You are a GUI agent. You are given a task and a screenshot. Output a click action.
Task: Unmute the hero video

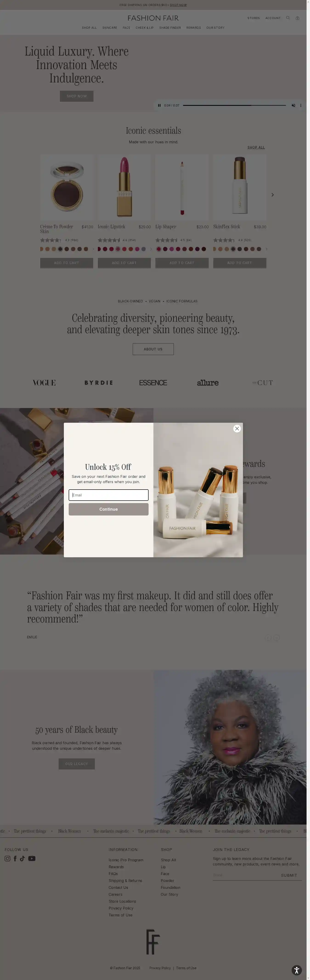tap(293, 105)
